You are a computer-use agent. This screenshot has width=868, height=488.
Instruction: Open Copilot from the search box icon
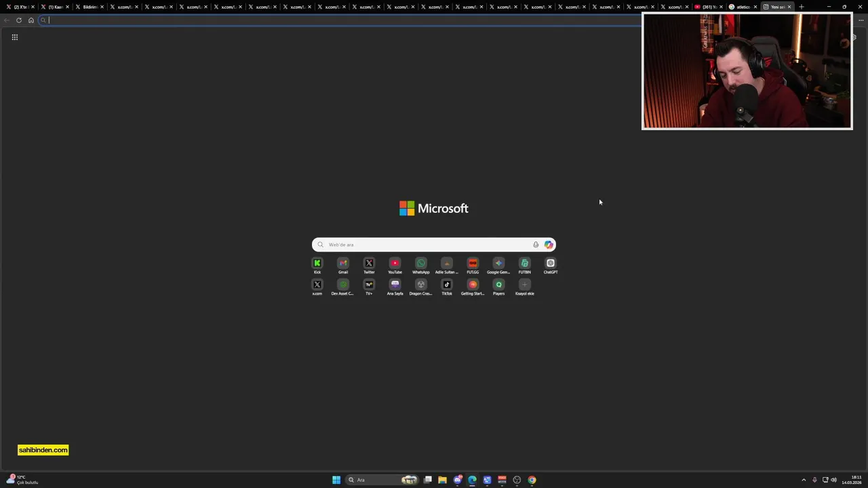click(549, 245)
